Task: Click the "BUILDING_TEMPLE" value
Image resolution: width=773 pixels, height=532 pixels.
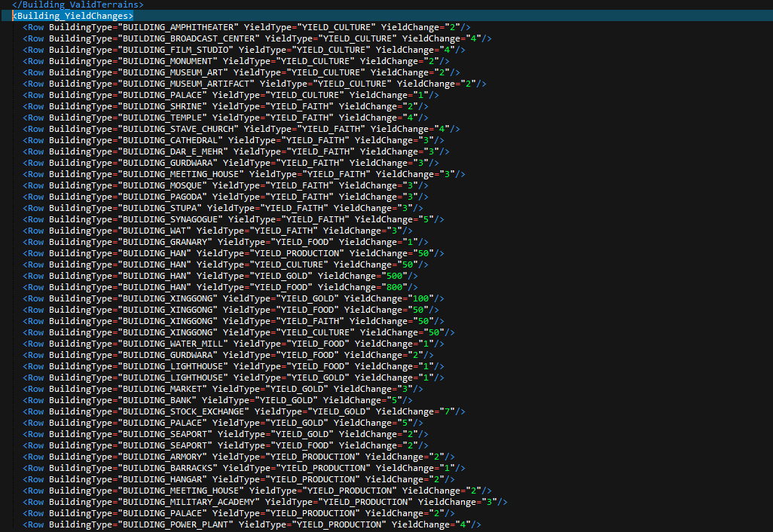Action: [162, 118]
